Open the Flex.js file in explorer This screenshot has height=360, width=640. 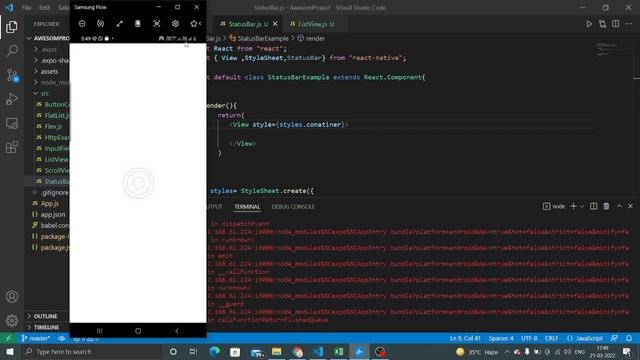53,127
